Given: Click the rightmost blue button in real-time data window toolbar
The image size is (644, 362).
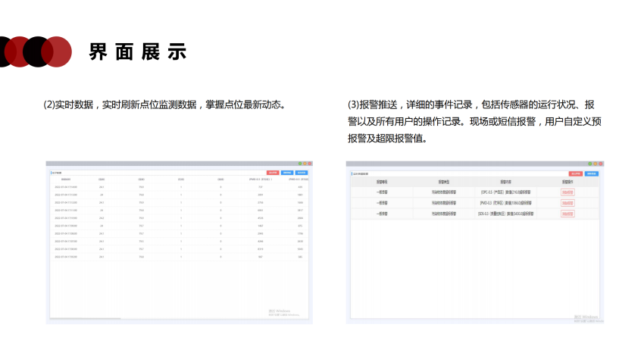Looking at the screenshot, I should click(x=302, y=173).
